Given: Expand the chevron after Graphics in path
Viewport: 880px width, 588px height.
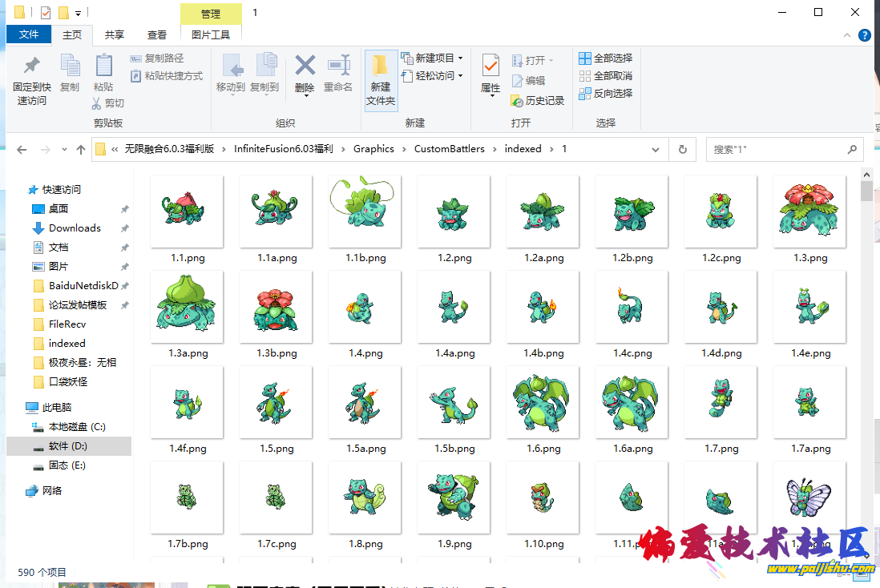Looking at the screenshot, I should [404, 149].
